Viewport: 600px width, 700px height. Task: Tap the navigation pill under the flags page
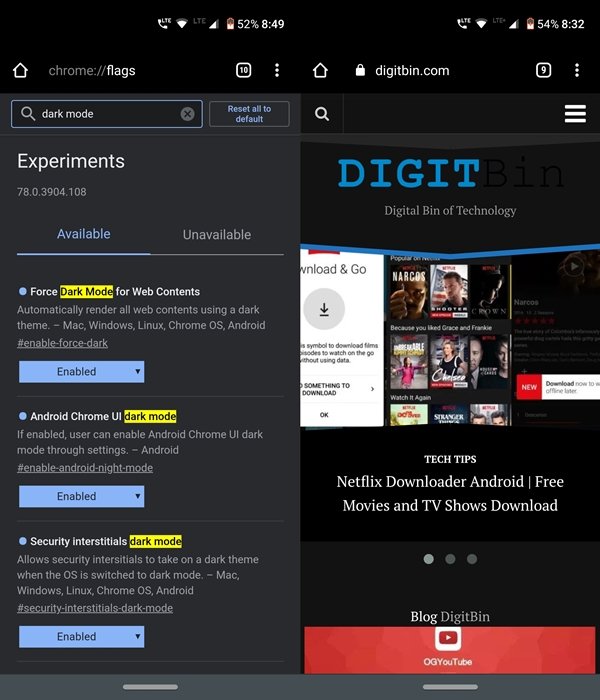tap(150, 687)
